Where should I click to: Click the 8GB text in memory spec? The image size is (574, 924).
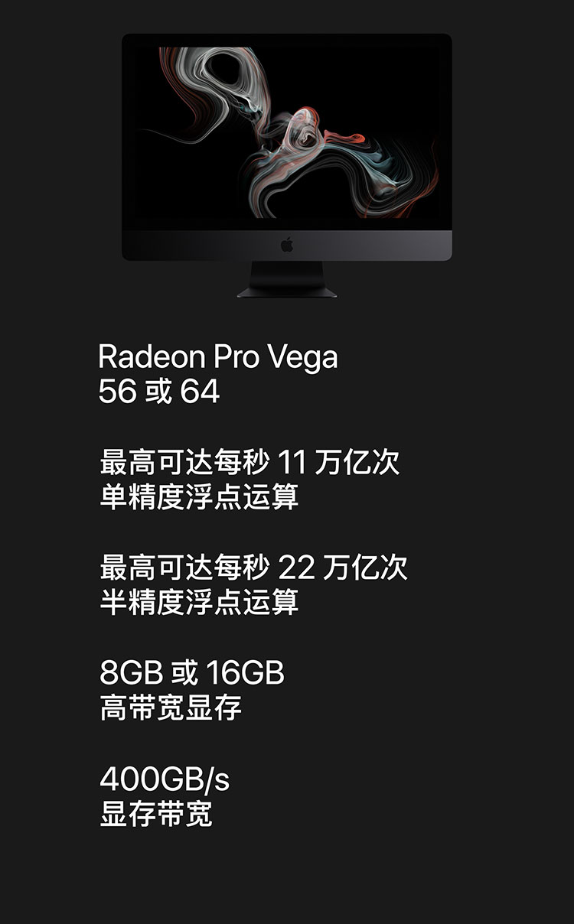131,673
